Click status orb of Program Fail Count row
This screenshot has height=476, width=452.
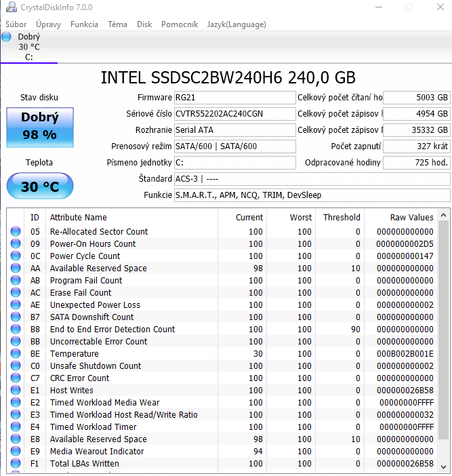[x=16, y=280]
